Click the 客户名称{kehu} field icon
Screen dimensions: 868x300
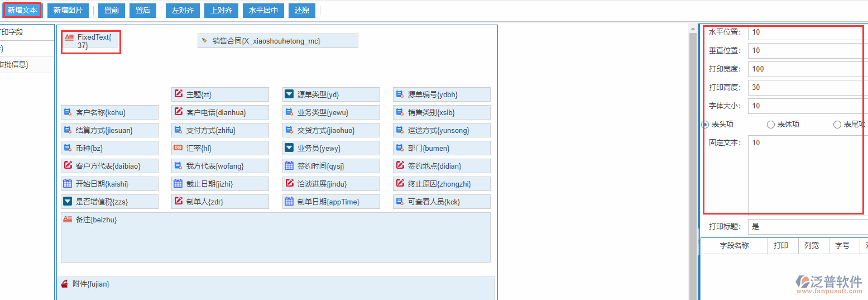point(68,112)
